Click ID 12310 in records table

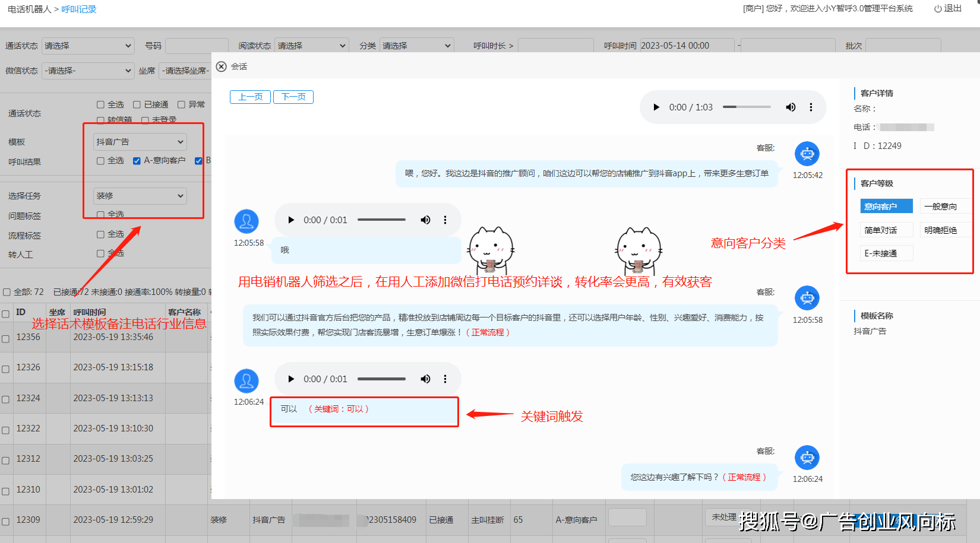pos(28,490)
